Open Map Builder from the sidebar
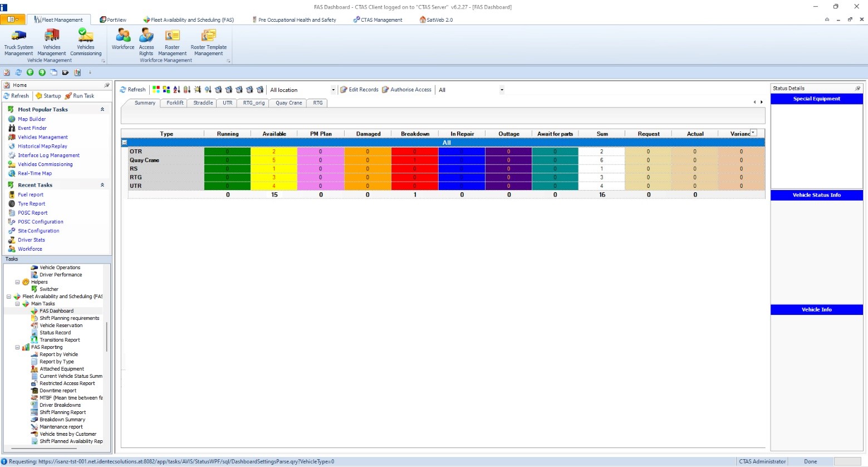This screenshot has width=868, height=467. tap(32, 119)
